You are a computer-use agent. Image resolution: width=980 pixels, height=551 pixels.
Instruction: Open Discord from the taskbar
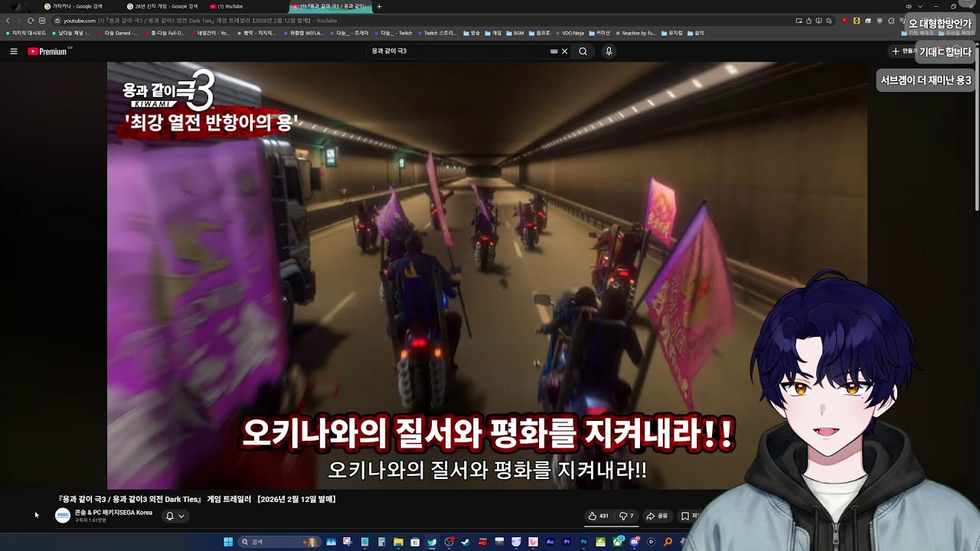tap(635, 542)
